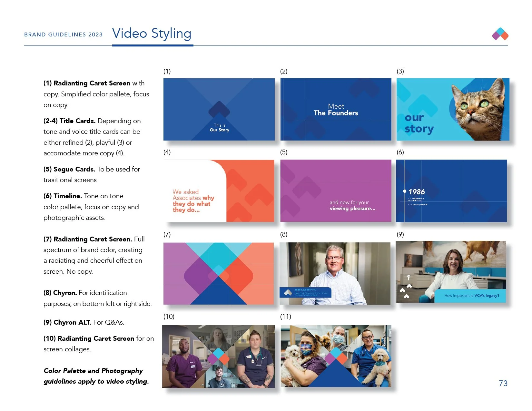Screen dimensions: 532x411
Task: Click the caret icon in thumbnail (1)
Action: (219, 110)
